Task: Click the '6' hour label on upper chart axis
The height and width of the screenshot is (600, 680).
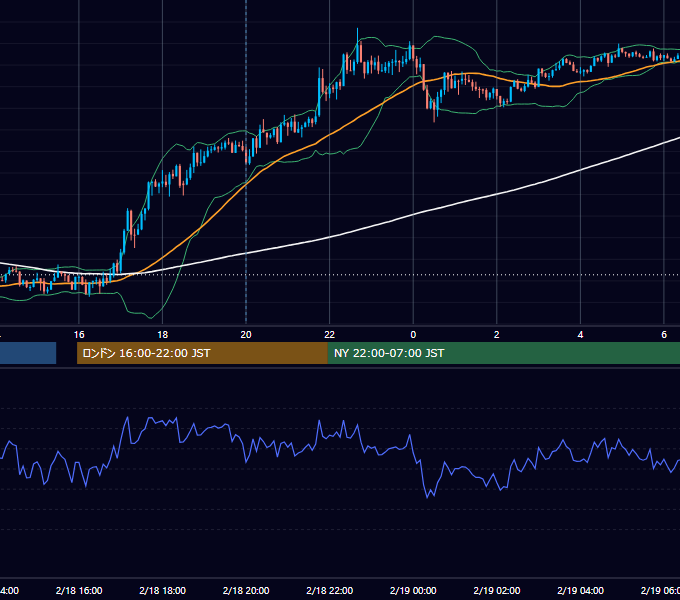Action: (664, 335)
